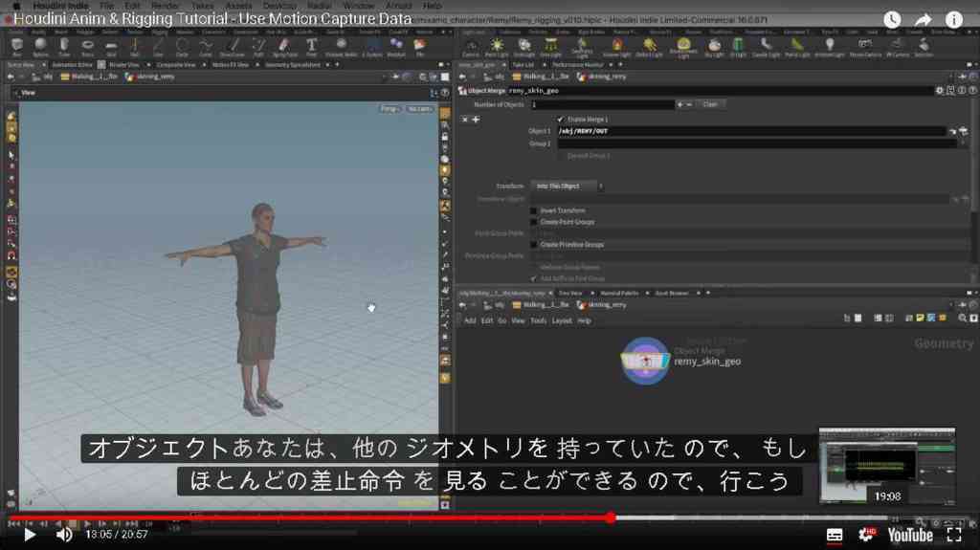Open the Layout menu in network editor

pos(561,320)
